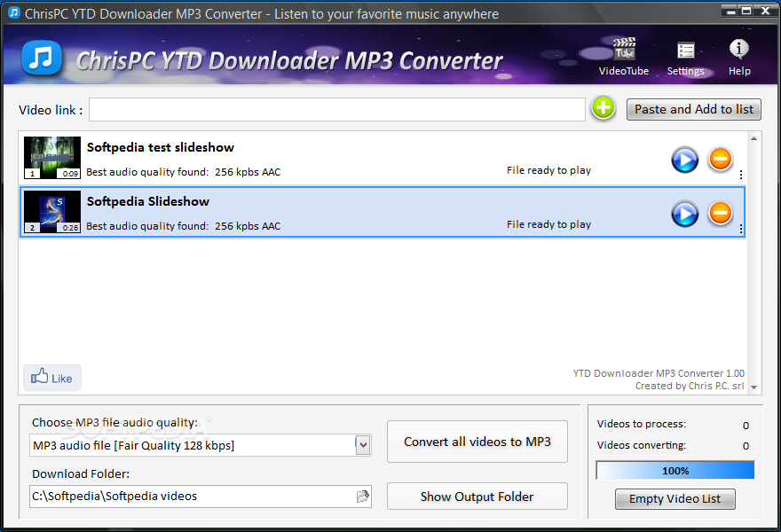Click the title bar app icon
The height and width of the screenshot is (532, 781).
click(14, 13)
